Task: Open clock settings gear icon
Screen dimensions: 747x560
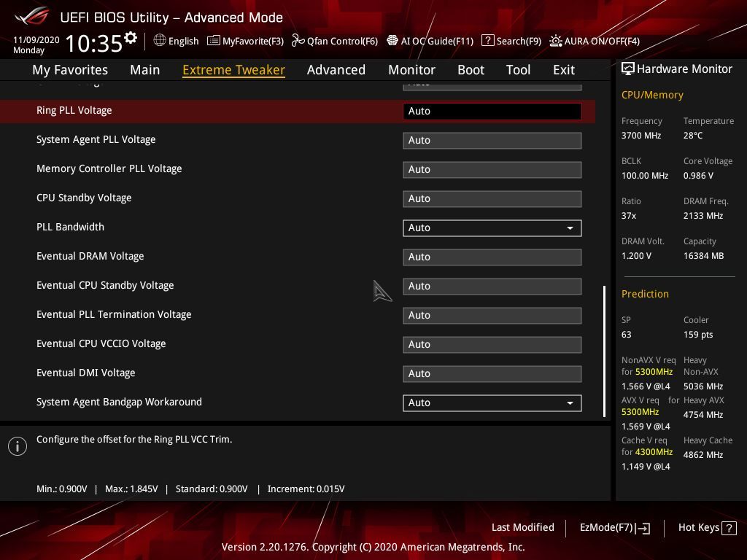Action: point(131,38)
